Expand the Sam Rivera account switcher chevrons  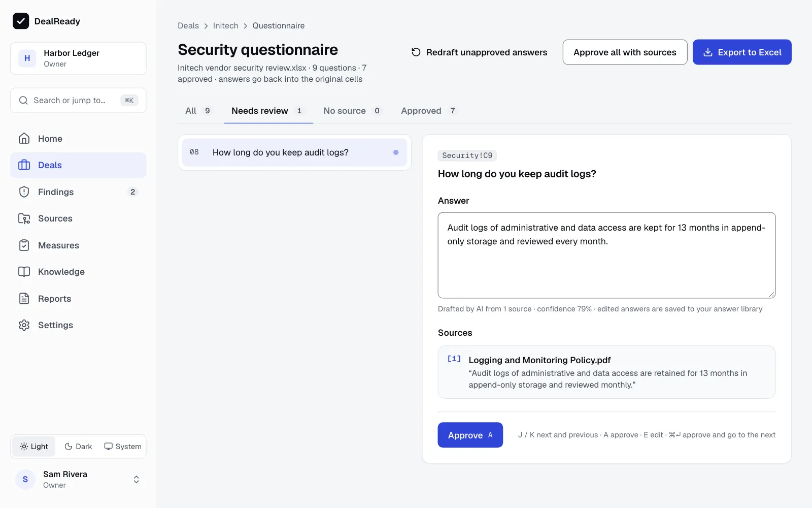[x=137, y=480]
